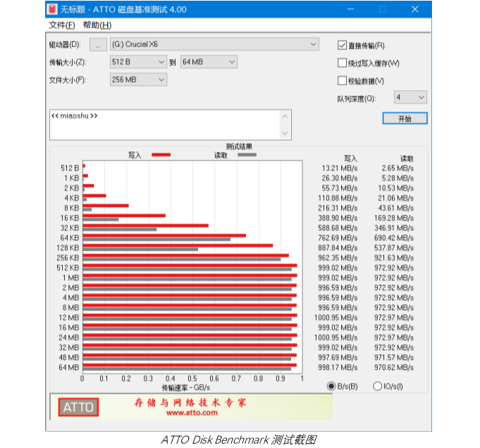The height and width of the screenshot is (448, 480).
Task: Click the description box scroll down arrow
Action: (x=285, y=133)
